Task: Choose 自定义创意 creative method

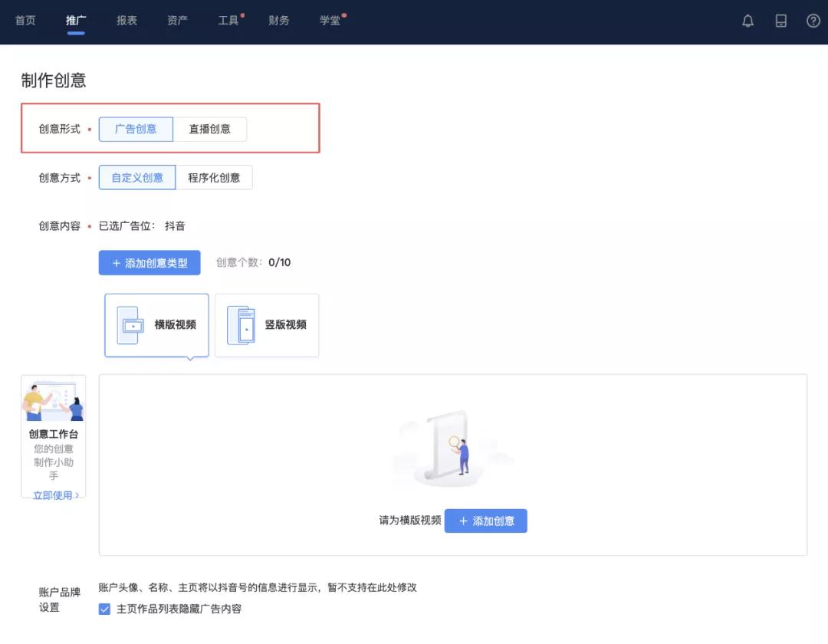Action: coord(137,178)
